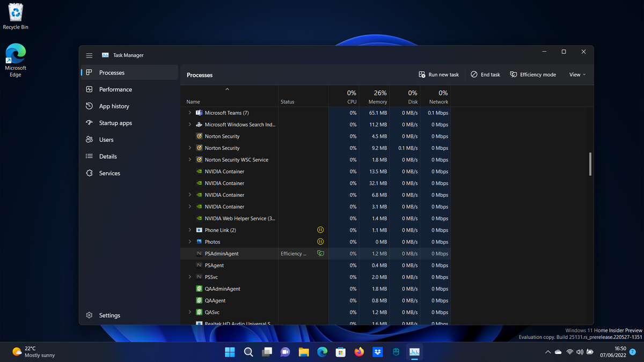Open the navigation hamburger menu
Screen dimensions: 644x362
coord(89,55)
